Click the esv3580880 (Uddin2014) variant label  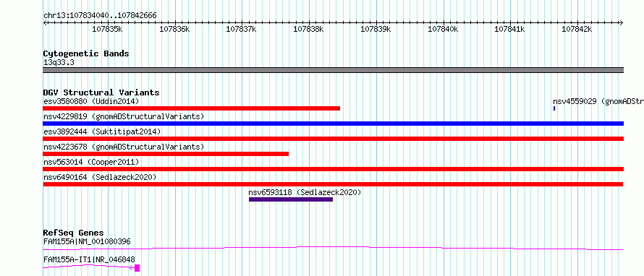click(91, 101)
